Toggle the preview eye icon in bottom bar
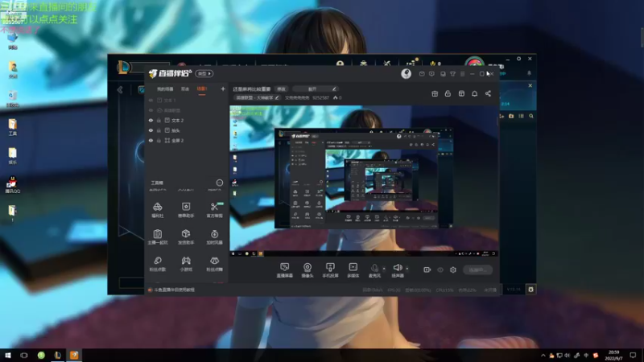 440,269
